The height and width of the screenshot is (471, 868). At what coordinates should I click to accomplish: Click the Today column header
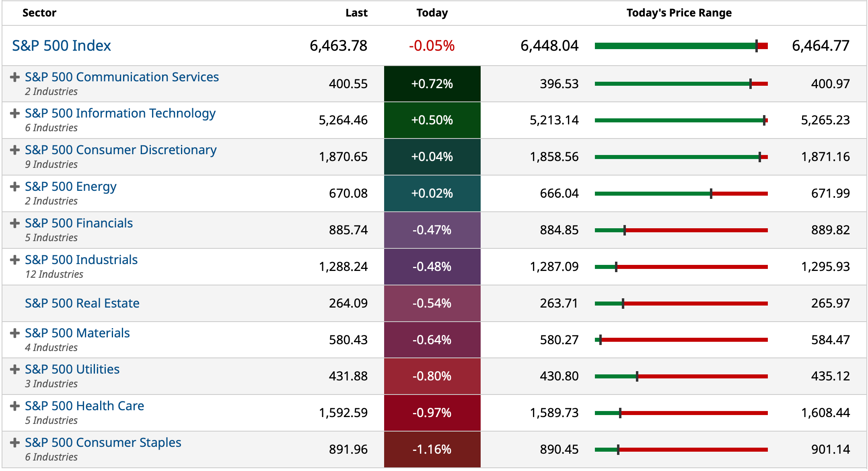coord(432,13)
